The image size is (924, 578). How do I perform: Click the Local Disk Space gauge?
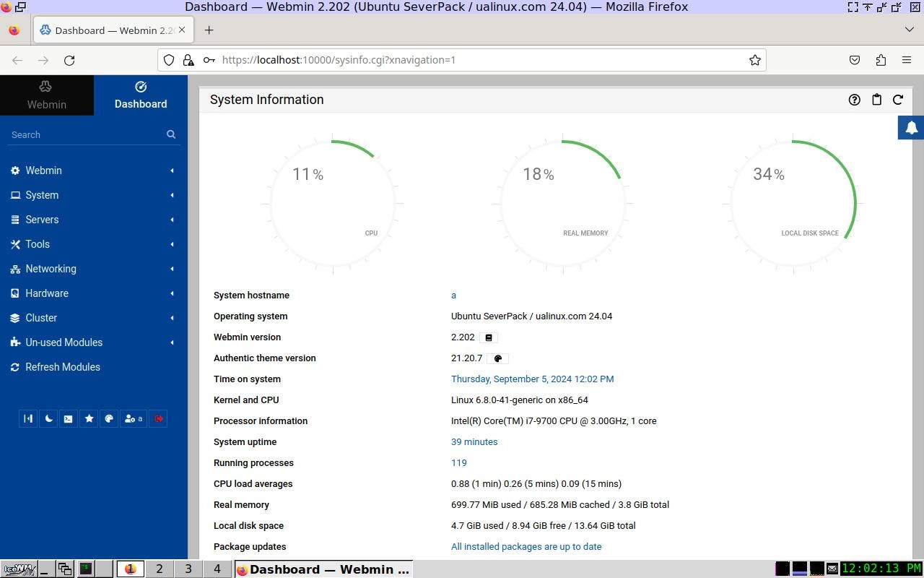(x=793, y=203)
